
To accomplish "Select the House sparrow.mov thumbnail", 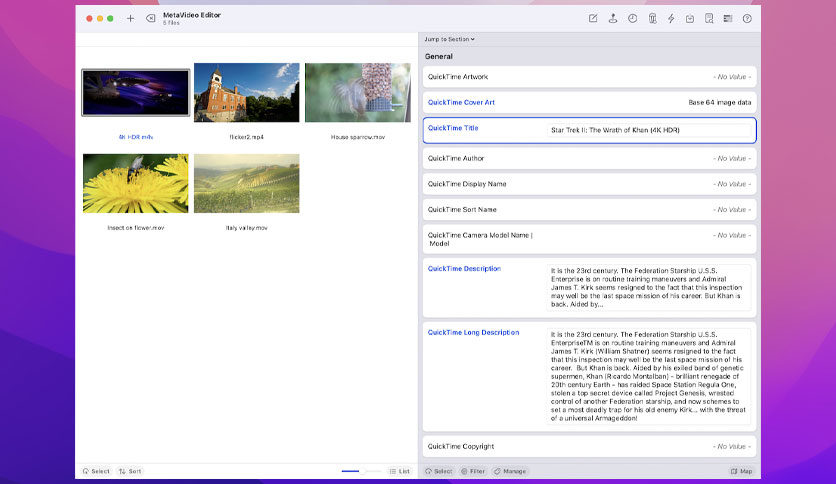I will coord(358,92).
